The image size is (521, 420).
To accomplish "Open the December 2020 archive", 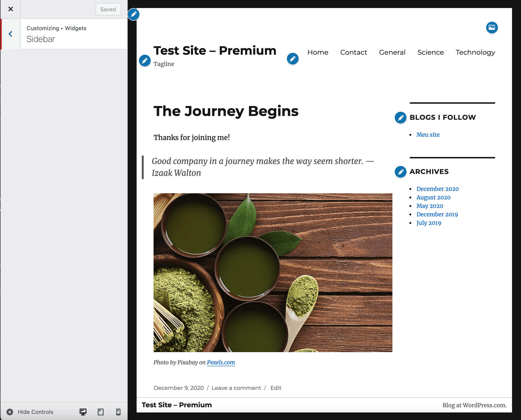I will click(437, 189).
